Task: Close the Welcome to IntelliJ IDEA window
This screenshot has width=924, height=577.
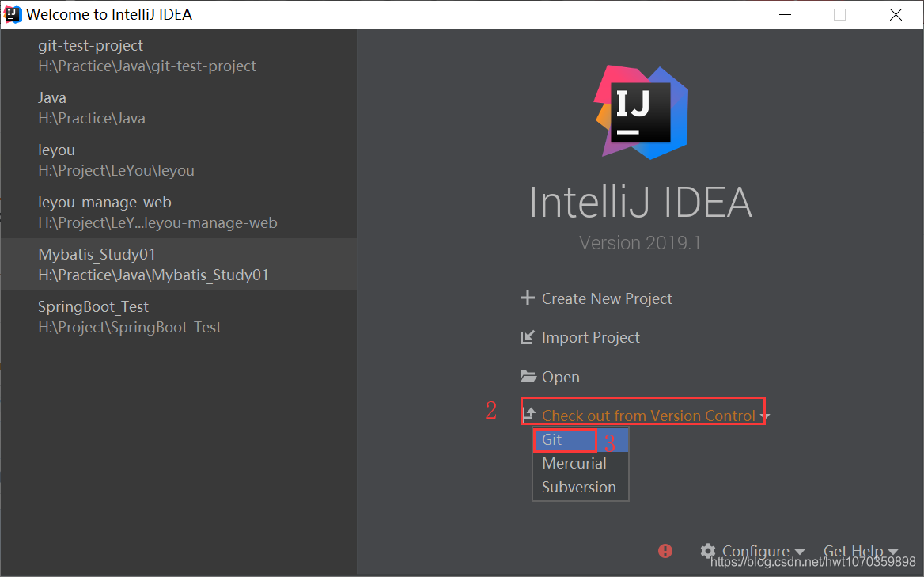Action: point(896,15)
